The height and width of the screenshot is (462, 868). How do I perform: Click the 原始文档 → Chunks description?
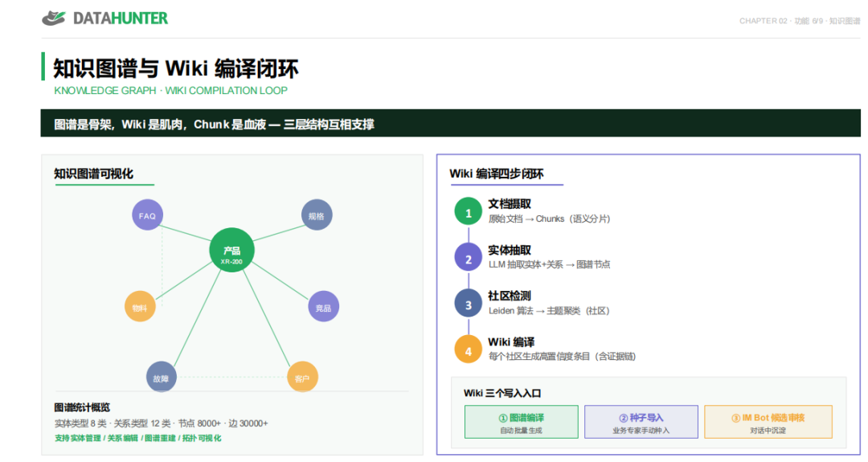click(x=549, y=219)
